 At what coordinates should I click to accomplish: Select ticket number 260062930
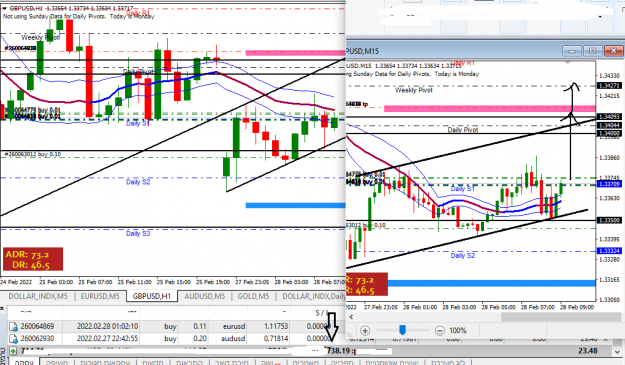(37, 339)
